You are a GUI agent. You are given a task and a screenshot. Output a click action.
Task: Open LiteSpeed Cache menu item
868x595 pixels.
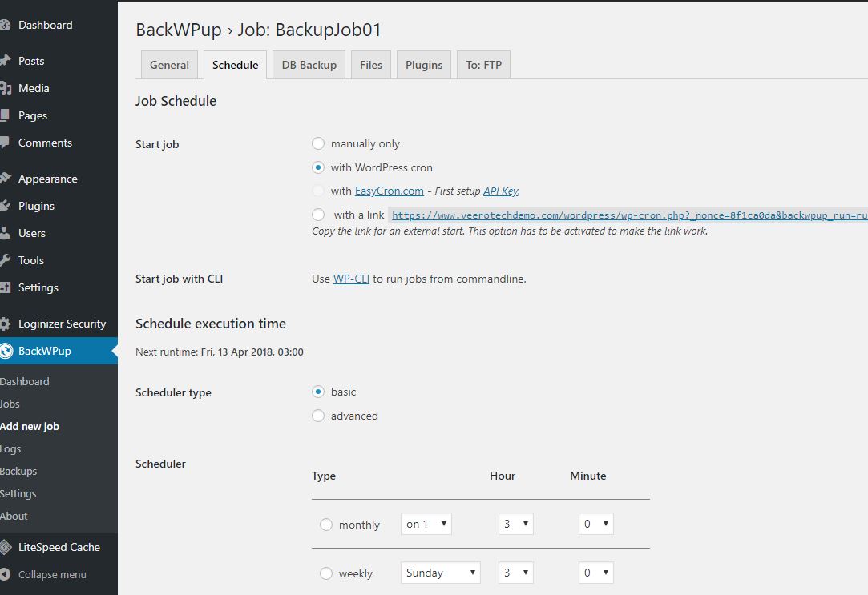[59, 547]
